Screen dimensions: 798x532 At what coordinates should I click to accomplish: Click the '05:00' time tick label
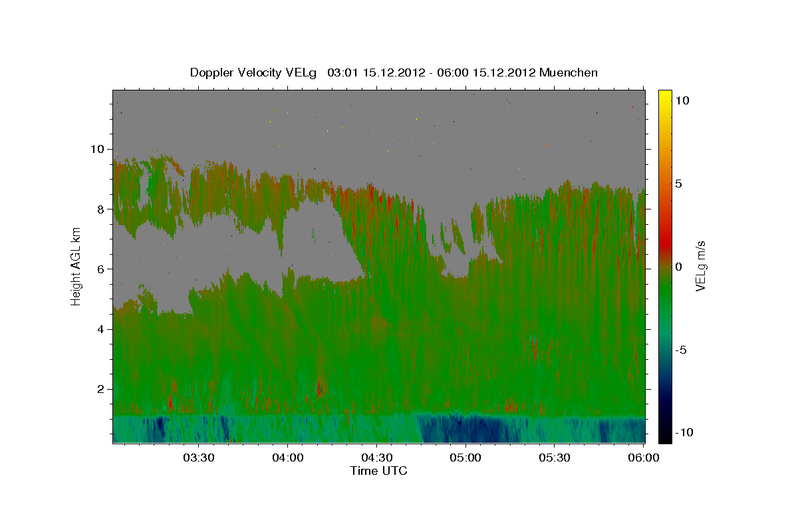(x=466, y=458)
